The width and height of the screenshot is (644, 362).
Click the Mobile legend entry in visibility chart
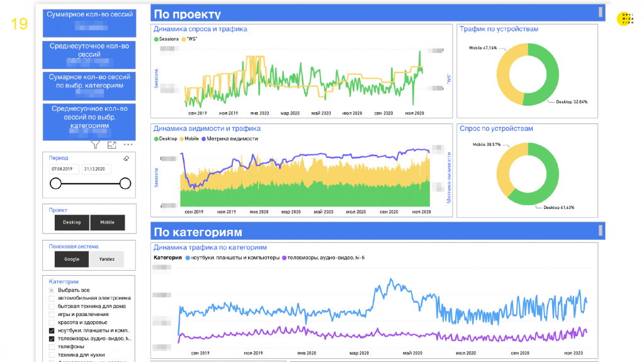click(x=189, y=139)
